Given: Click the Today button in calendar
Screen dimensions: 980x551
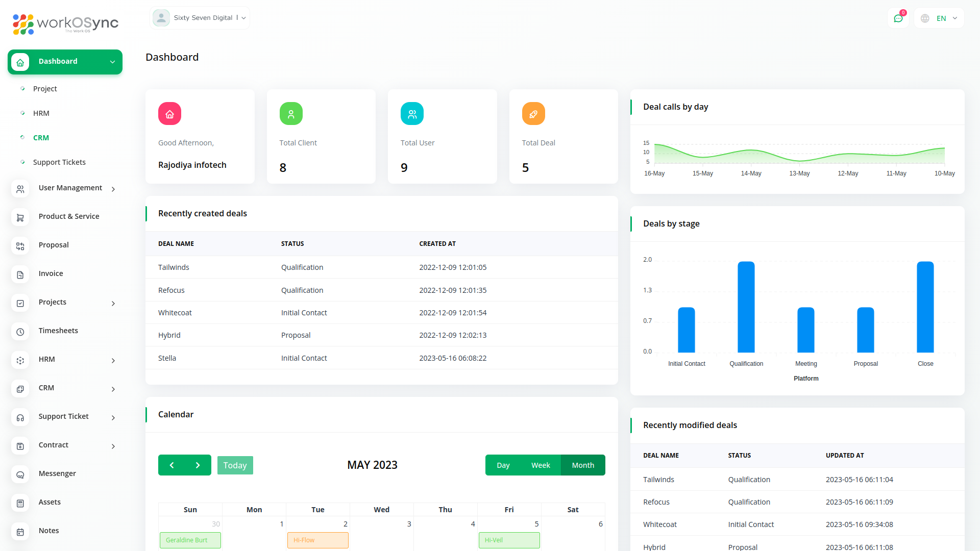Looking at the screenshot, I should (x=235, y=465).
